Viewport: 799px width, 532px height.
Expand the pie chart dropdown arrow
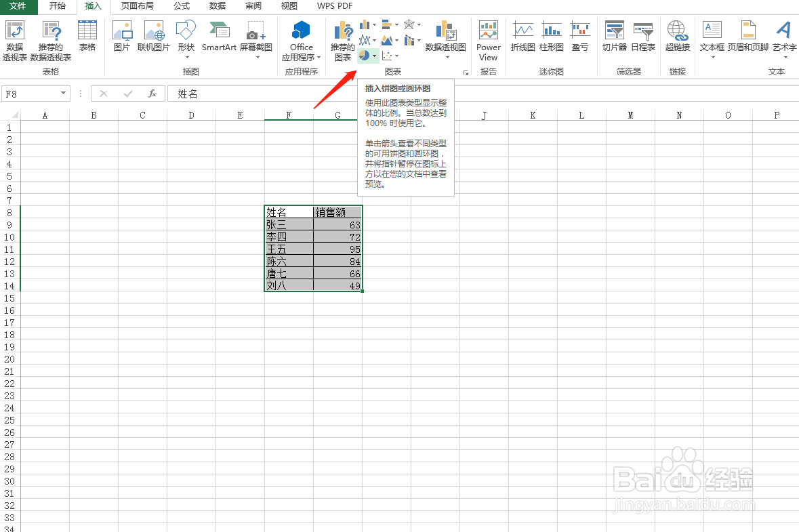(375, 55)
